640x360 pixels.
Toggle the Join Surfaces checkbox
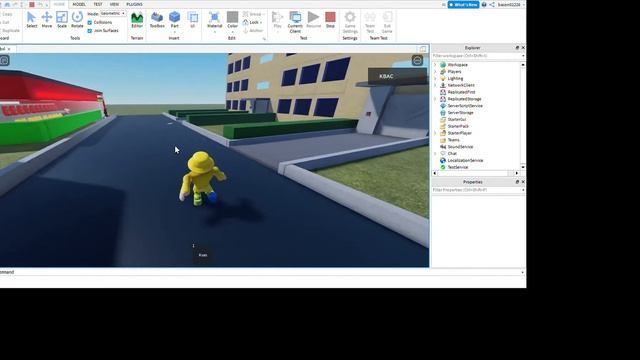(90, 31)
